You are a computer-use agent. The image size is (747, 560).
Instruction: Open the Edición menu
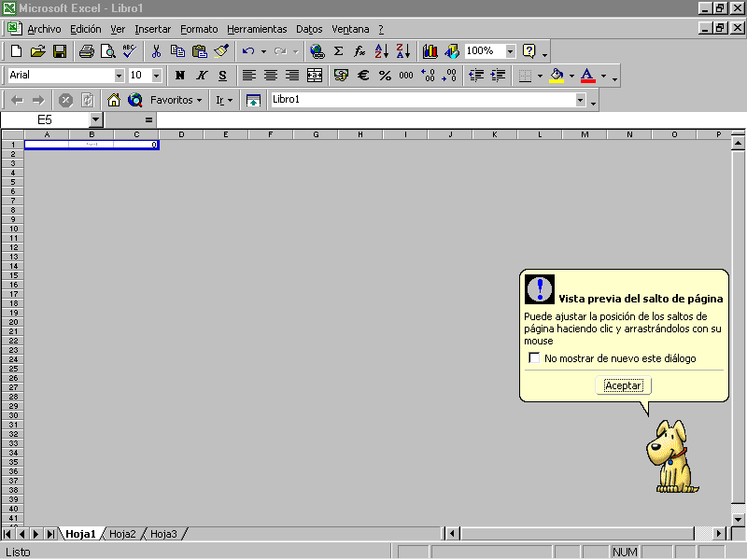coord(86,29)
